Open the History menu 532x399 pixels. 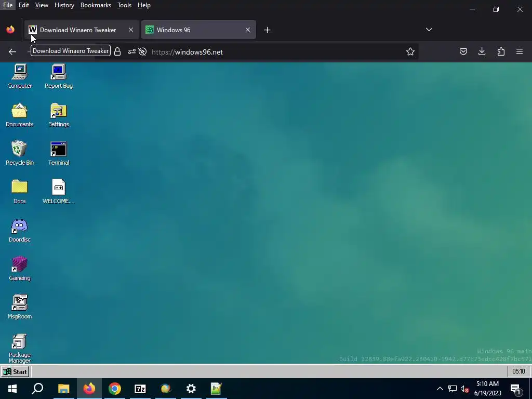64,5
